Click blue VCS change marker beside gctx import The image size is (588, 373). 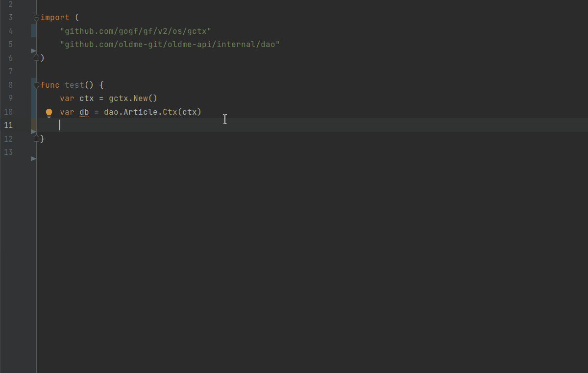click(33, 31)
